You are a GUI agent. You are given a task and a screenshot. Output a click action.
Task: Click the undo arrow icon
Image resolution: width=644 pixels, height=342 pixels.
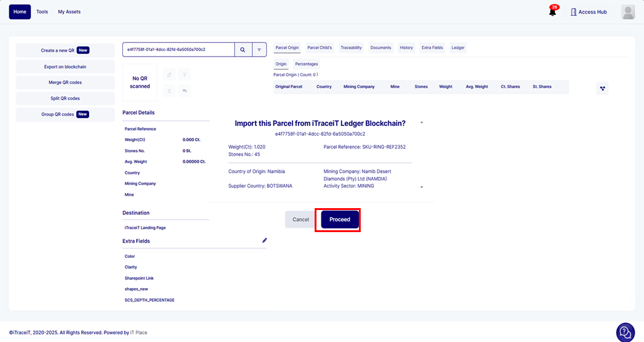click(184, 91)
